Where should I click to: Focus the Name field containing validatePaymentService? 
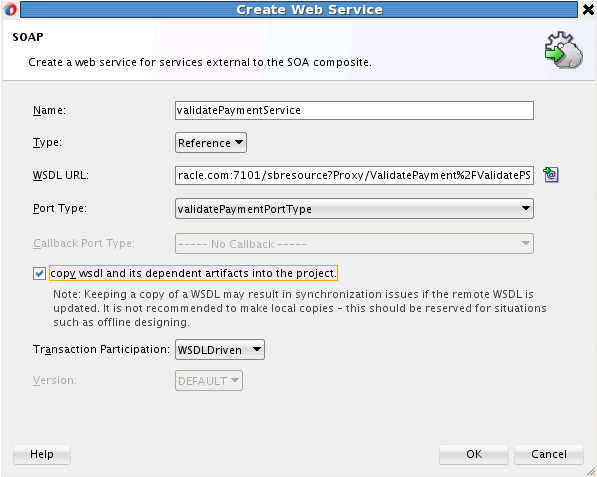click(x=354, y=110)
